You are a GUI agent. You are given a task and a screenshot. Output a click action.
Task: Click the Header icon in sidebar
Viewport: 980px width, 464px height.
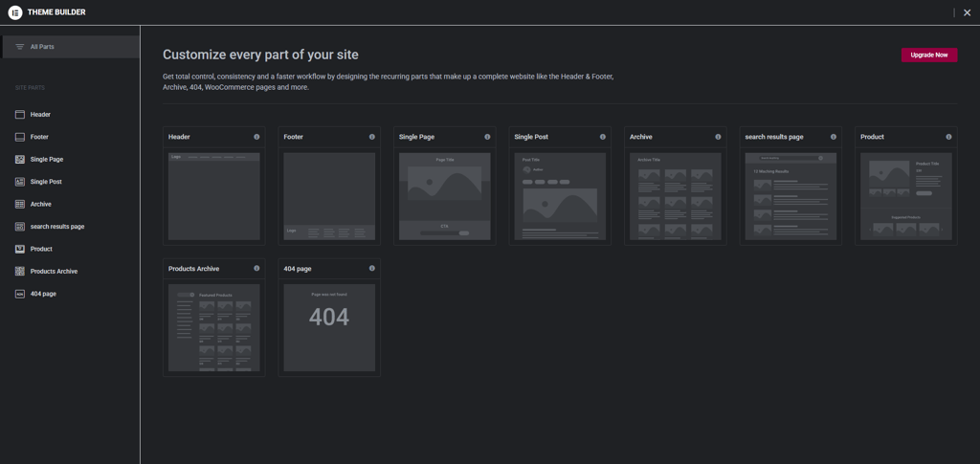point(19,115)
